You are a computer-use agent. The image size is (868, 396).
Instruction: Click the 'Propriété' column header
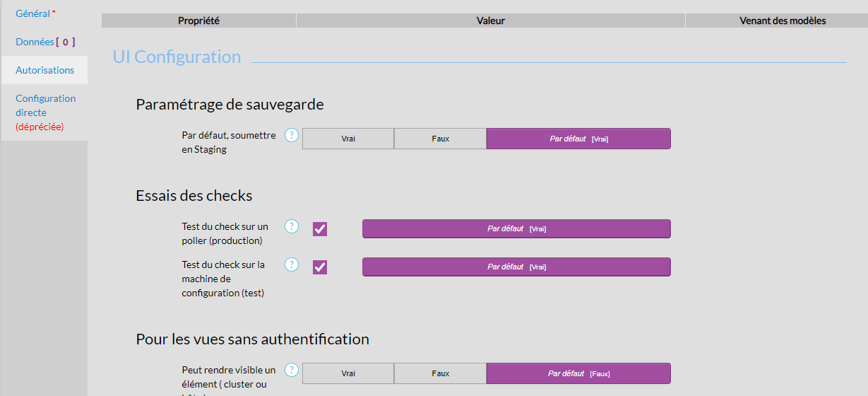click(198, 21)
